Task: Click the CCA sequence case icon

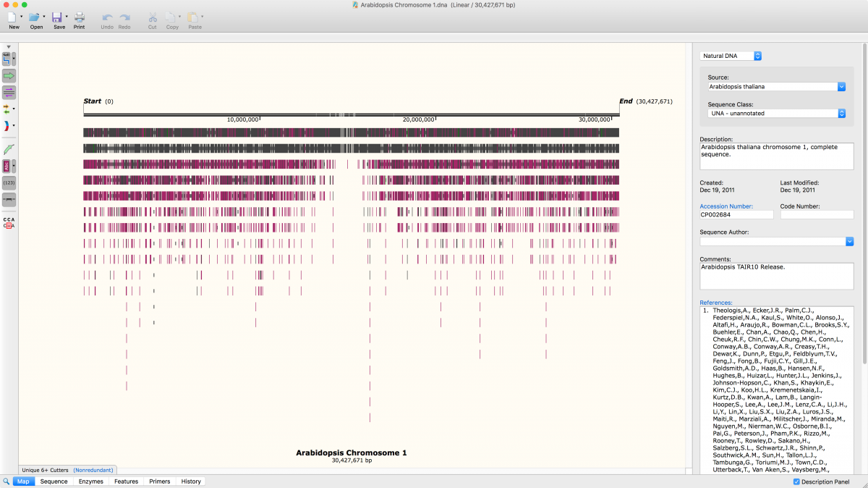Action: click(x=9, y=222)
